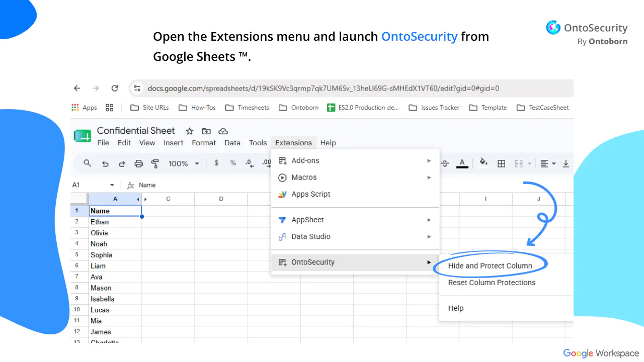Viewport: 644px width, 362px height.
Task: Expand the Data Studio submenu
Action: (355, 236)
